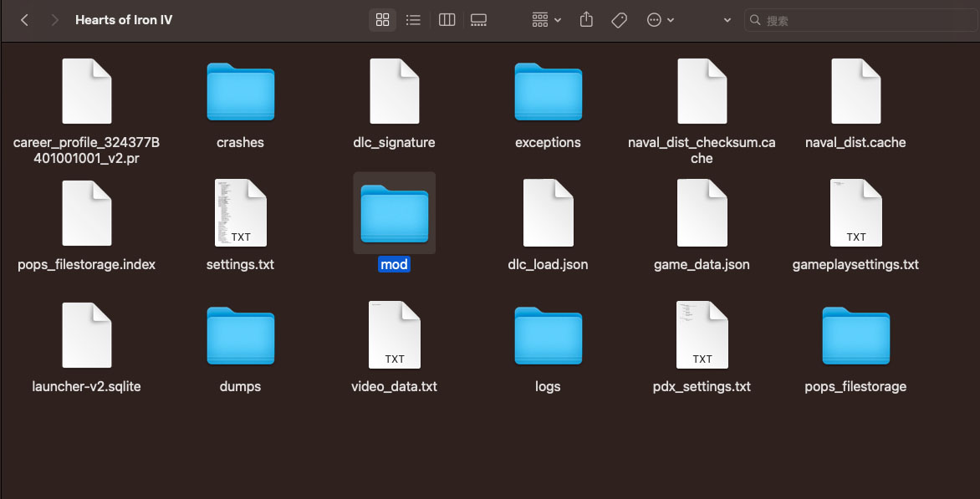The image size is (980, 499).
Task: Click the "pops_filestorage" folder name label
Action: click(x=855, y=387)
